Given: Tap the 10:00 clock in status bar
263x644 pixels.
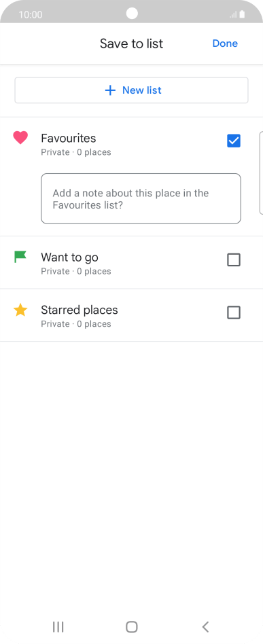Looking at the screenshot, I should point(31,15).
